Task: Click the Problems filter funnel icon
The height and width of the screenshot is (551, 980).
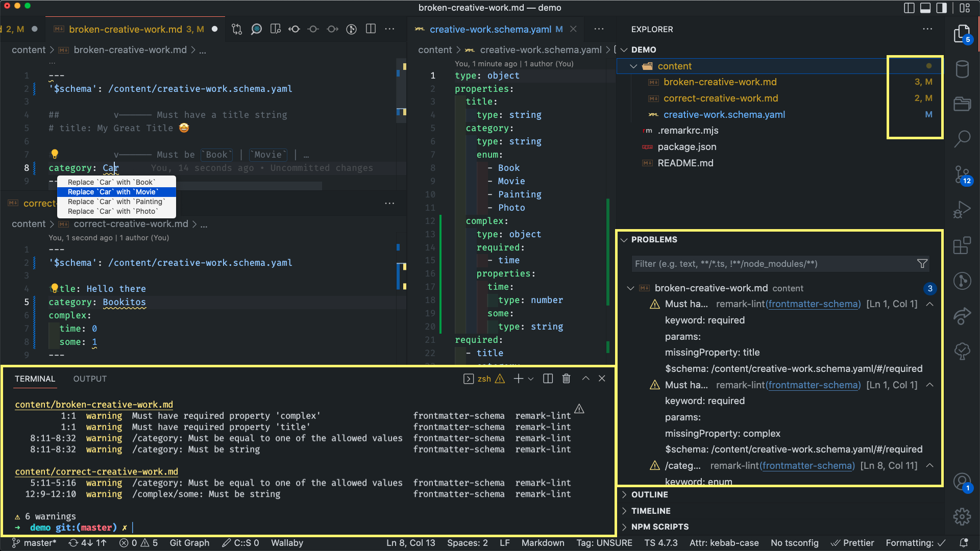Action: click(x=922, y=264)
